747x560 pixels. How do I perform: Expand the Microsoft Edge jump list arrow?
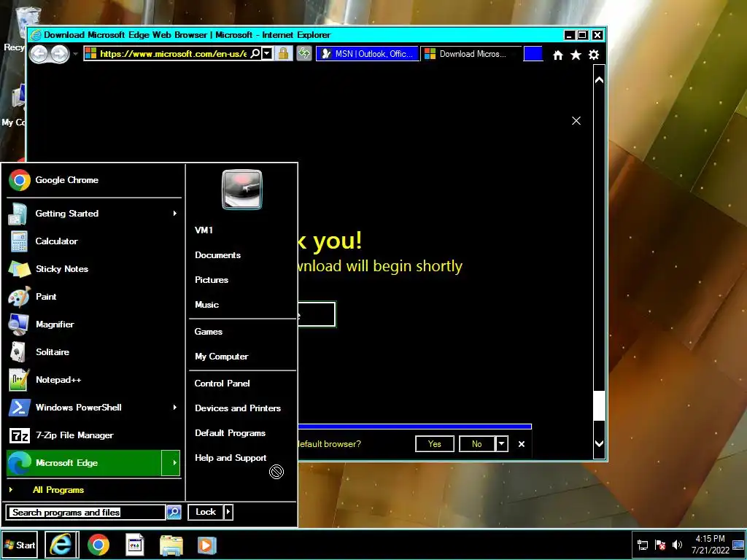[x=171, y=463]
